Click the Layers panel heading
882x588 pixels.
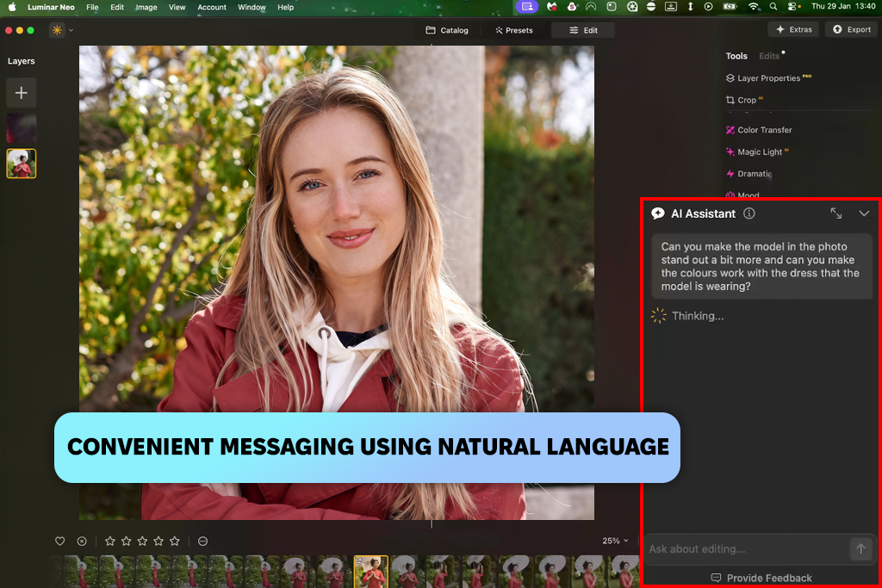click(x=22, y=61)
